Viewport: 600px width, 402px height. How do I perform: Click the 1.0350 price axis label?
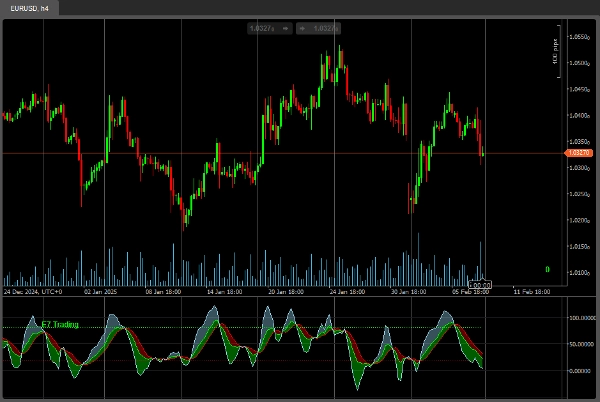tap(579, 142)
